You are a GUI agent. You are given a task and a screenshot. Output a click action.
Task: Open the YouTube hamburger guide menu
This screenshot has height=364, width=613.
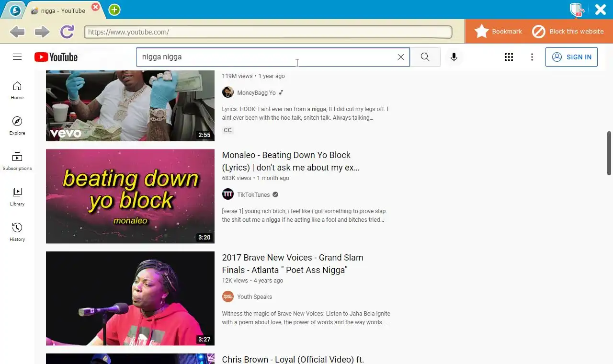[x=17, y=57]
